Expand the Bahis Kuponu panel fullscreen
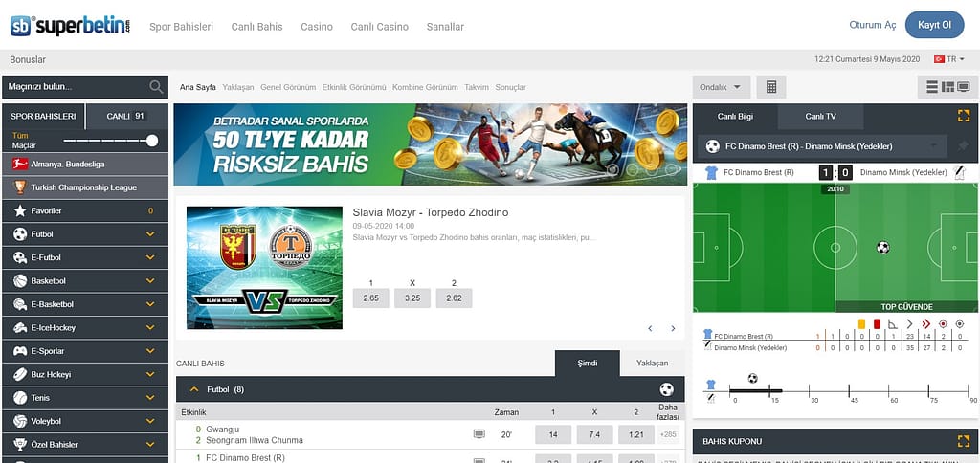Image resolution: width=980 pixels, height=463 pixels. point(963,441)
